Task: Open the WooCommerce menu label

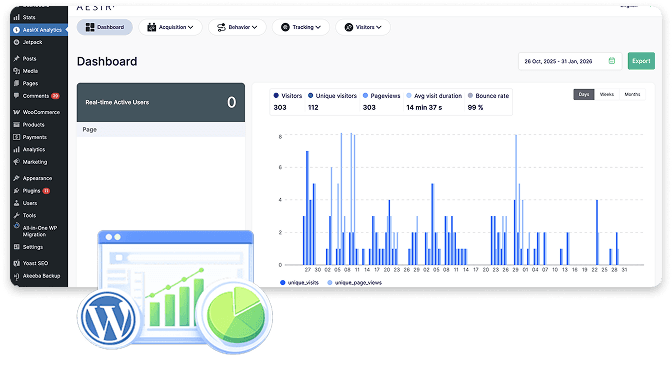Action: (41, 112)
